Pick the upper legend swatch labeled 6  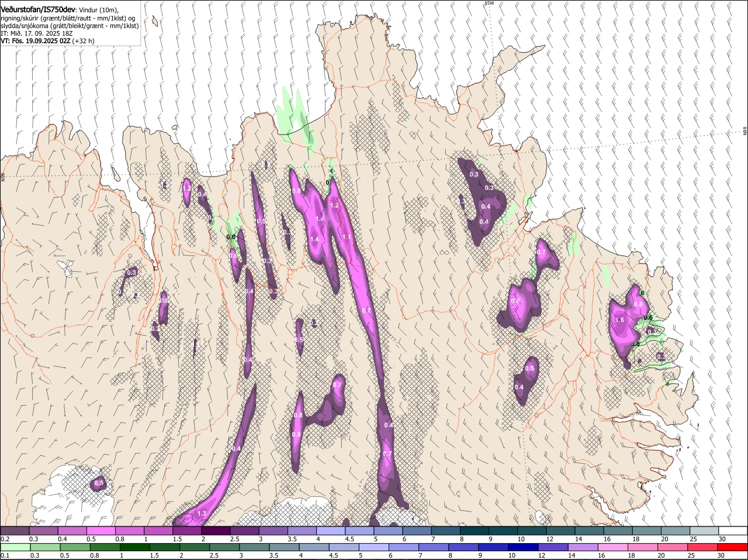point(417,530)
